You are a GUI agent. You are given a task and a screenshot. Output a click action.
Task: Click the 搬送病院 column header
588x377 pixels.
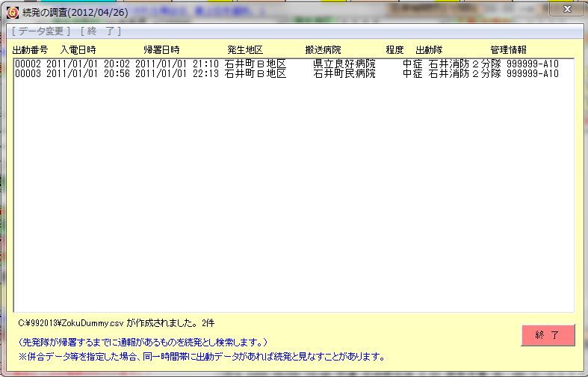pyautogui.click(x=323, y=49)
